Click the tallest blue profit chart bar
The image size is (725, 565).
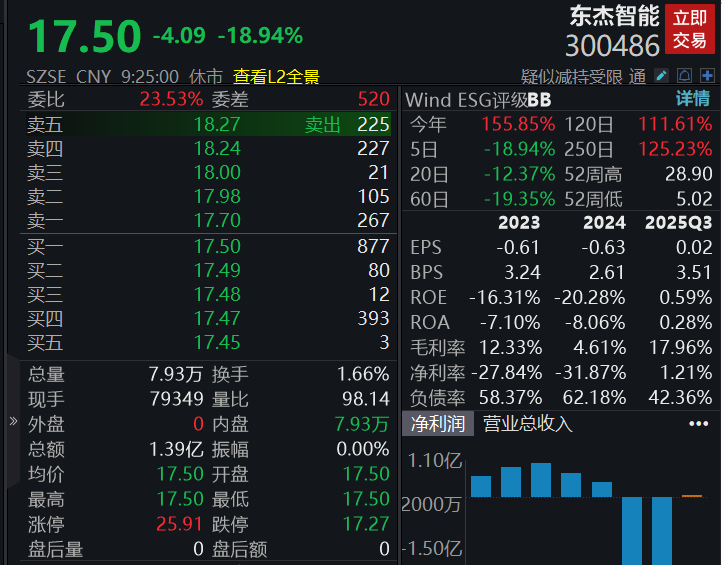[x=541, y=480]
